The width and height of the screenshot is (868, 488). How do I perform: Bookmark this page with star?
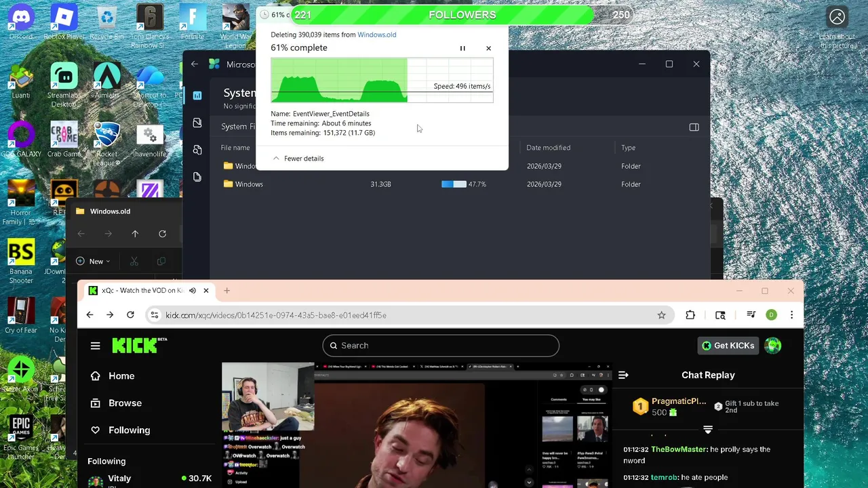point(661,315)
